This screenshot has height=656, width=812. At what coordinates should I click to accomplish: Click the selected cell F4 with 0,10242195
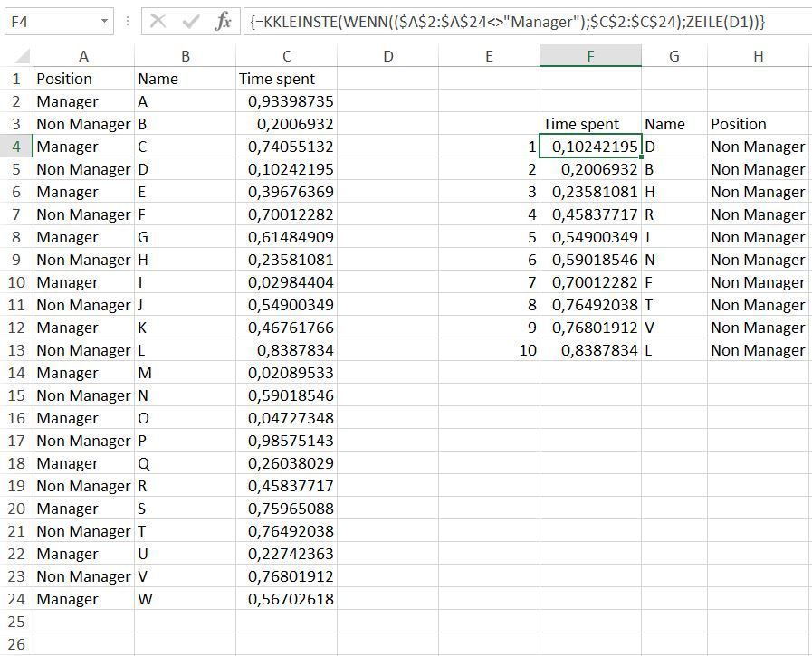click(590, 147)
